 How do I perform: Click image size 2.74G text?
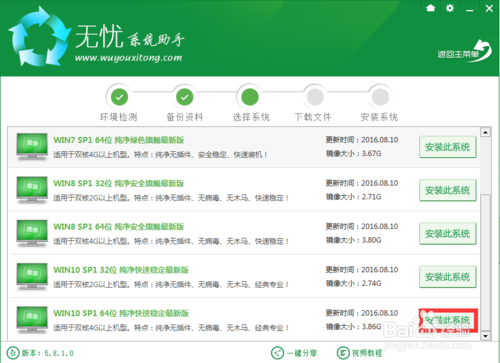click(371, 284)
